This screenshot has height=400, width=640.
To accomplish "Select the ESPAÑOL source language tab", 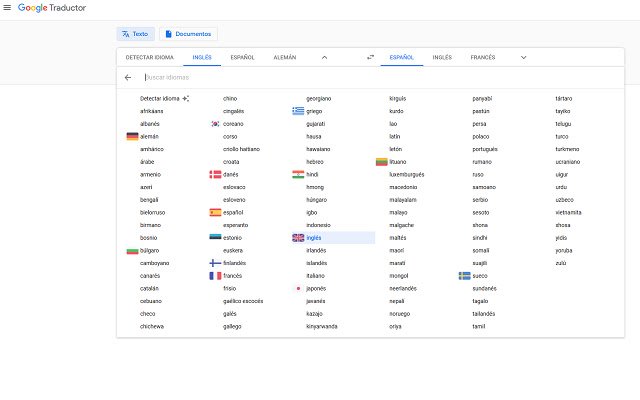I will click(x=242, y=57).
